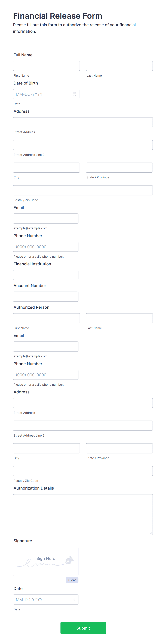Select the First Name field under Full Name
164x644 pixels.
tap(46, 66)
